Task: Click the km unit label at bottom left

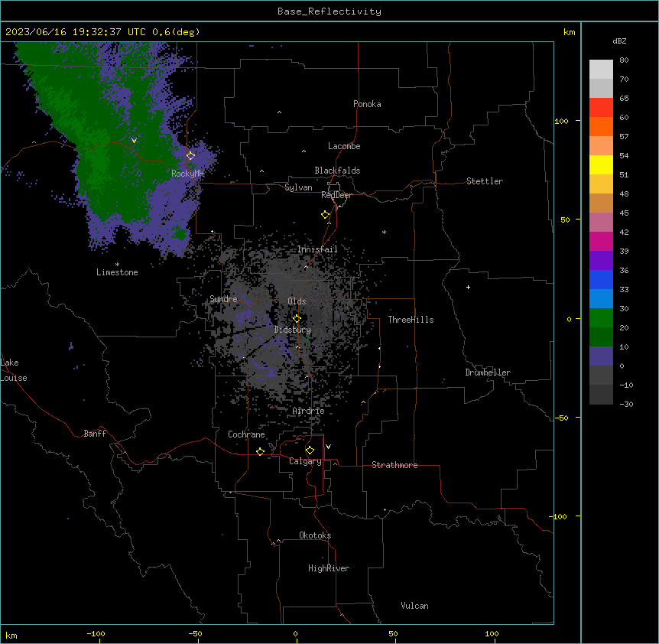Action: [x=11, y=635]
